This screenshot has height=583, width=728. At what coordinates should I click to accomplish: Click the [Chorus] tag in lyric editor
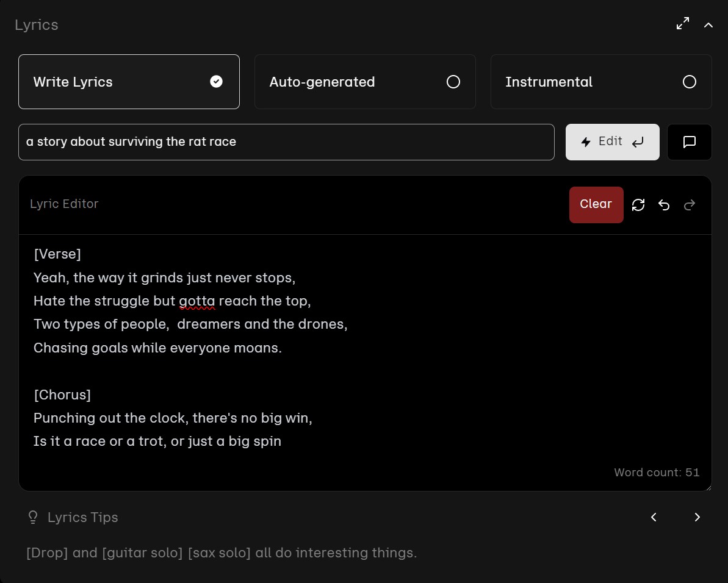[x=62, y=395]
